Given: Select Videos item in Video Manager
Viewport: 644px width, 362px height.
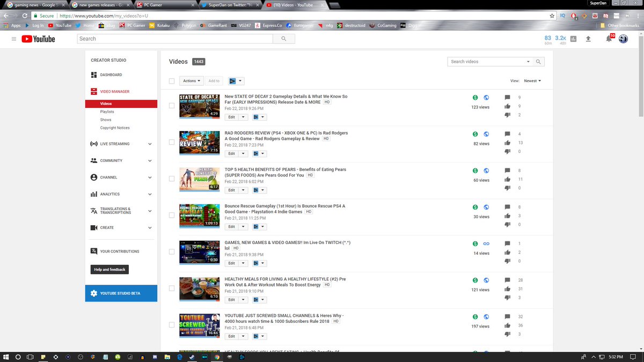Looking at the screenshot, I should point(121,104).
